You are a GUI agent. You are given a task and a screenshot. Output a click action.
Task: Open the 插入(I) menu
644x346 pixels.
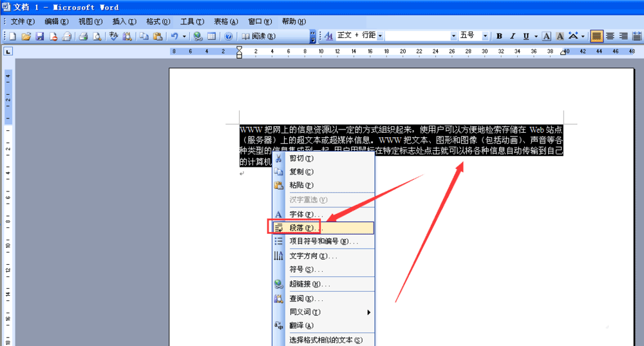point(124,21)
